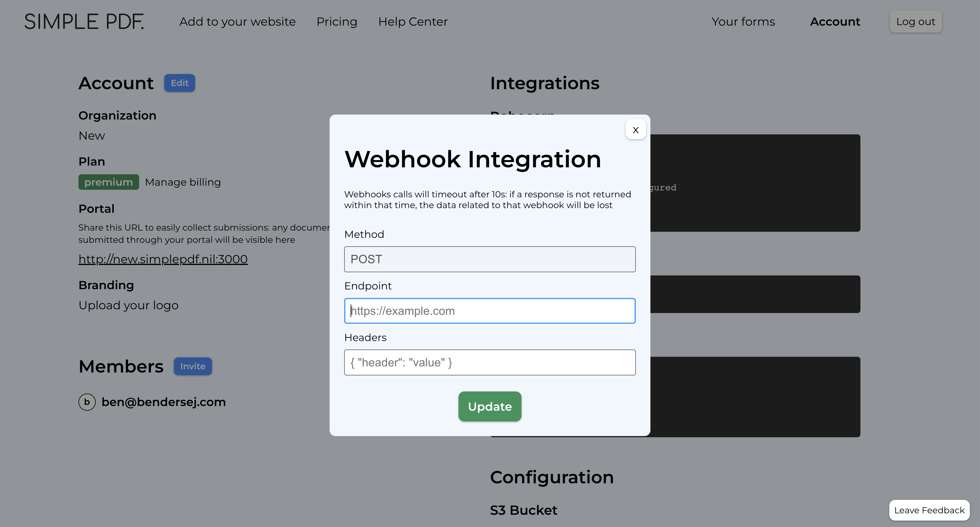The width and height of the screenshot is (980, 527).
Task: Click the premium plan badge
Action: point(108,182)
